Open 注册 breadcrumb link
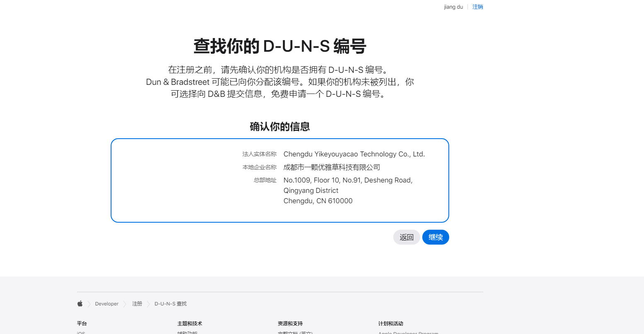This screenshot has width=644, height=334. (x=137, y=304)
